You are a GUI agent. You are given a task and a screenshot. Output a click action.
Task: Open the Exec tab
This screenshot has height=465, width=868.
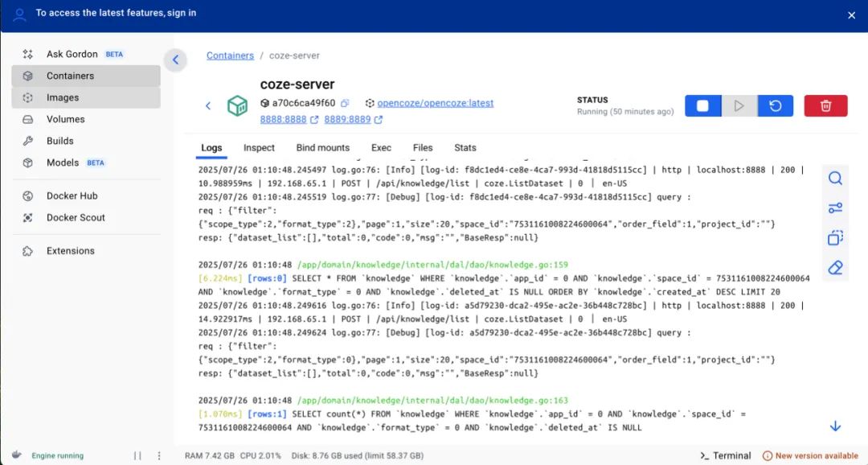[x=381, y=148]
